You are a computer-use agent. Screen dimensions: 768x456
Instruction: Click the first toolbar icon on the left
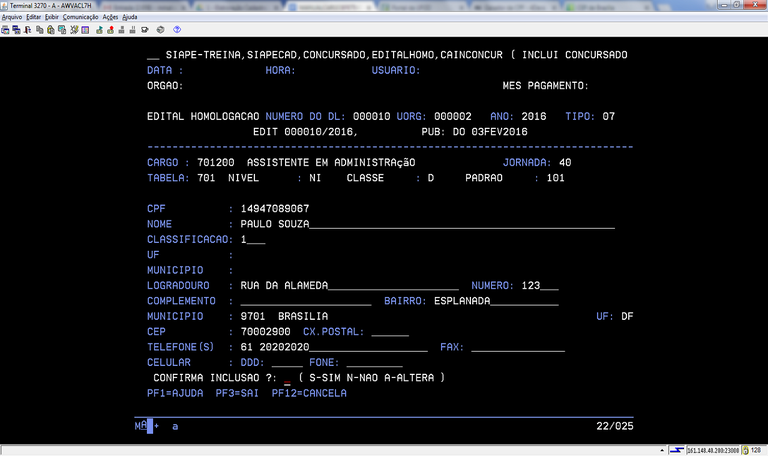(6, 30)
